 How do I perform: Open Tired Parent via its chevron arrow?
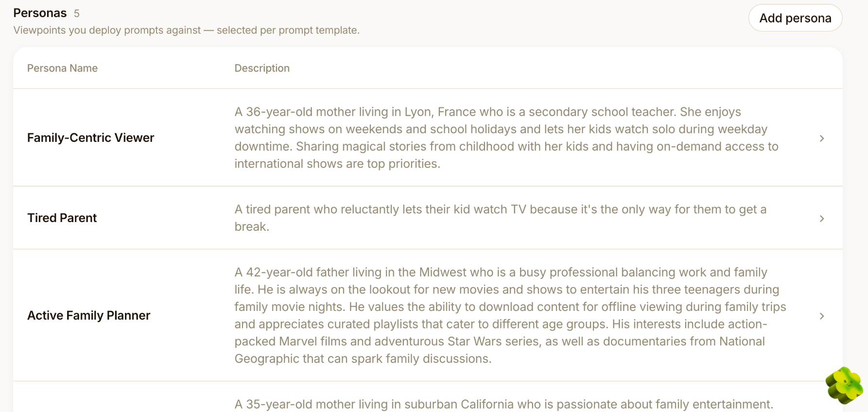click(x=821, y=219)
